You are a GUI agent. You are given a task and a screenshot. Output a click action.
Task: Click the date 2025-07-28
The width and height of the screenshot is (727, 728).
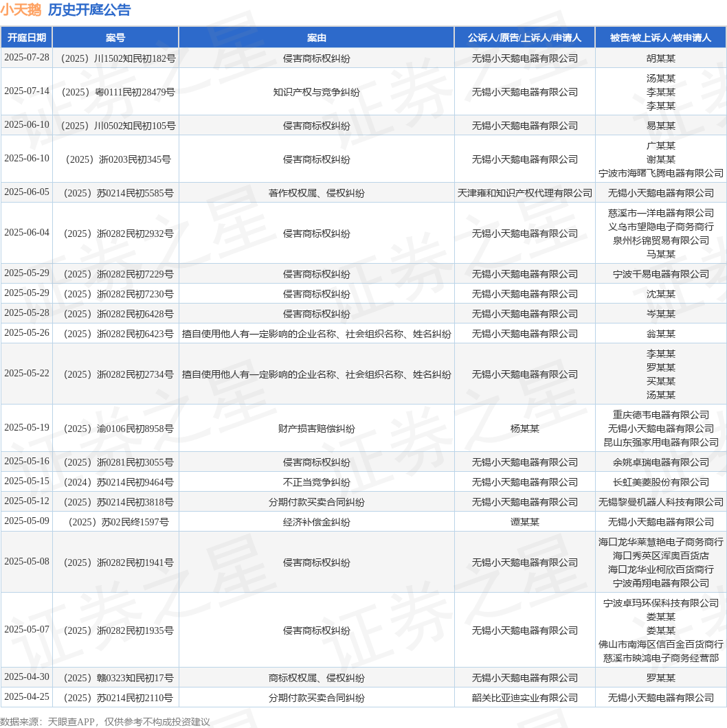(x=27, y=58)
